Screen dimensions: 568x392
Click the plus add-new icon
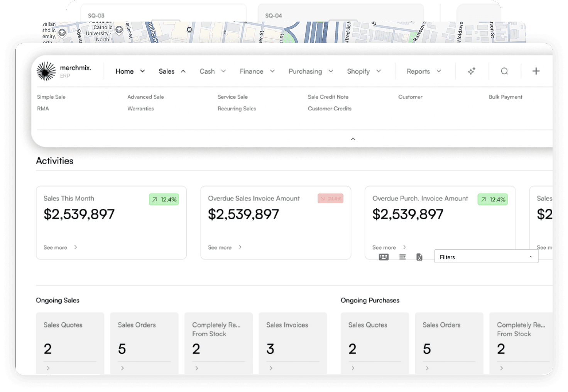pos(536,71)
